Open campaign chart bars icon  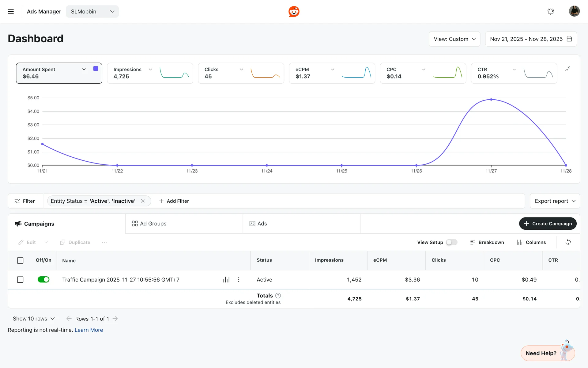[x=226, y=280]
